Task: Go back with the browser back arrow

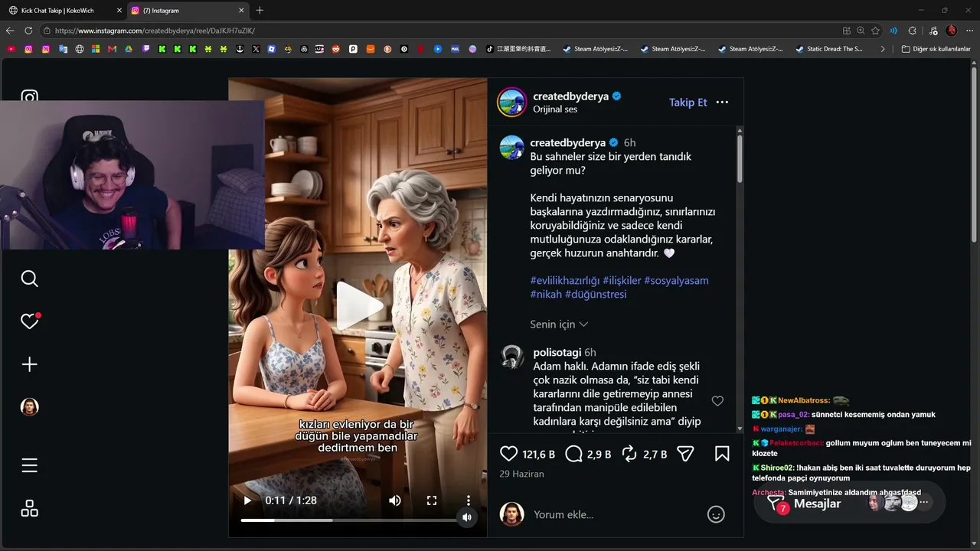Action: pyautogui.click(x=10, y=31)
